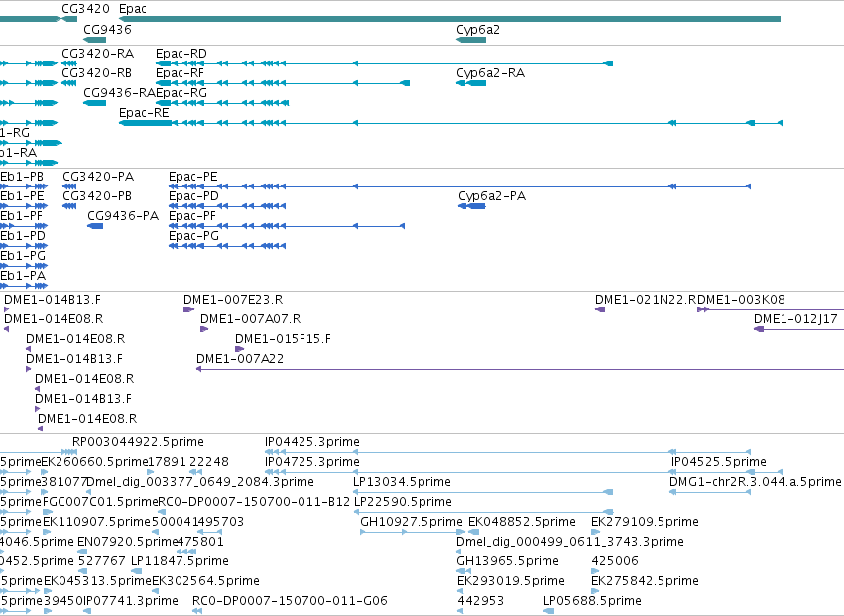Select the Epac-RF transcript label
The width and height of the screenshot is (844, 616).
click(181, 73)
